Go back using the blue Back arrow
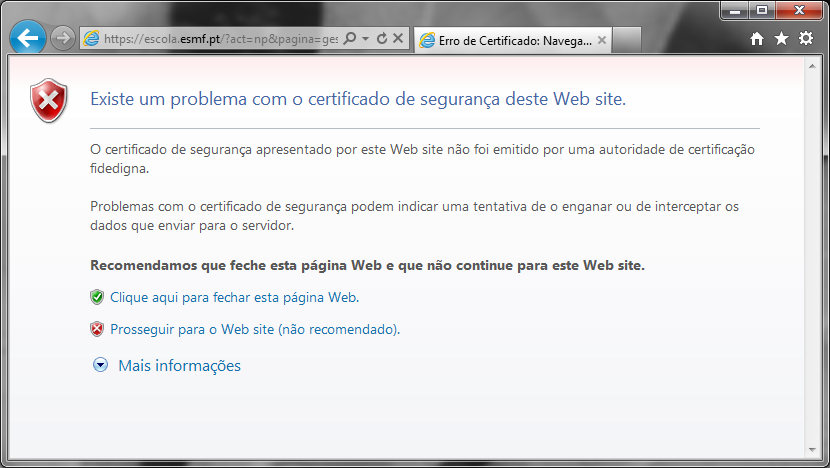This screenshot has height=468, width=830. pos(27,39)
